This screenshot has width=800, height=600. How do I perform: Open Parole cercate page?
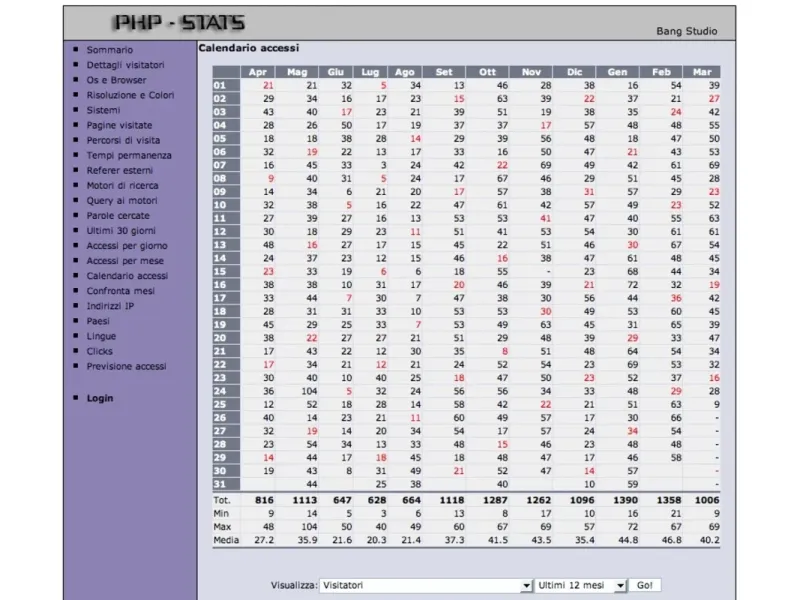pyautogui.click(x=118, y=215)
